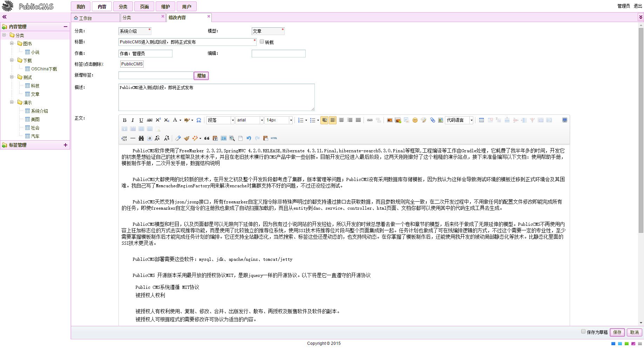Insert hyperlink with chain icon
Viewport: 644px width, 348px height.
370,120
